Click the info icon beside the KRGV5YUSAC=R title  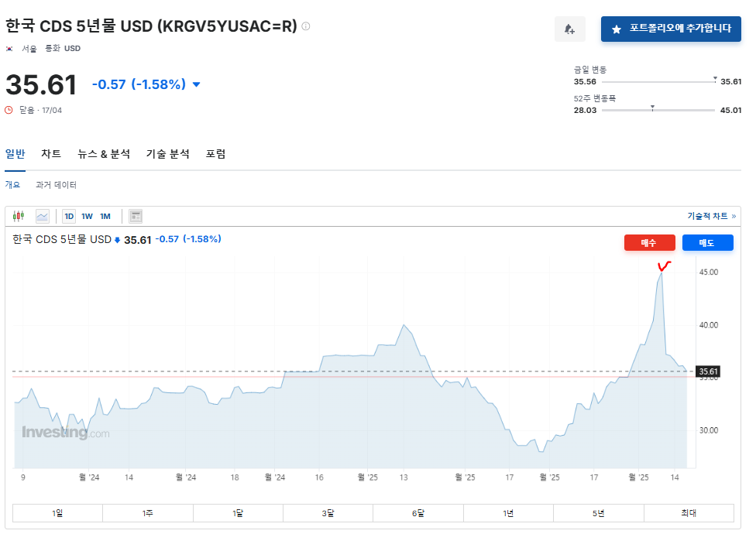[306, 26]
